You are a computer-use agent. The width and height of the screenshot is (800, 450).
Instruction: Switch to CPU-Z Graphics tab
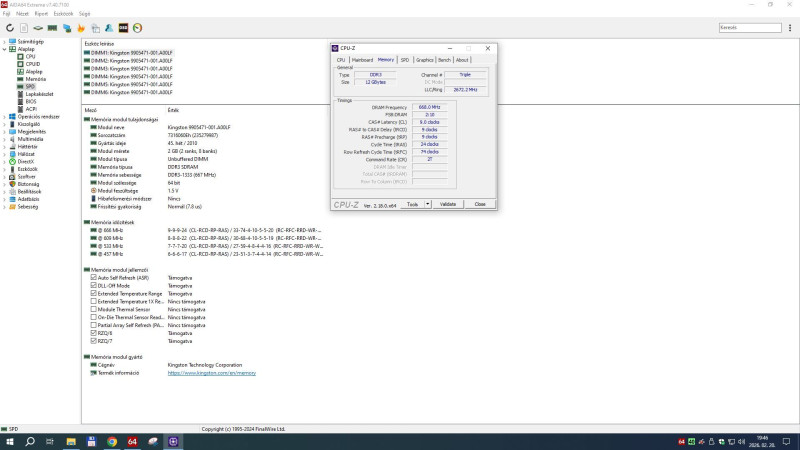click(x=424, y=60)
